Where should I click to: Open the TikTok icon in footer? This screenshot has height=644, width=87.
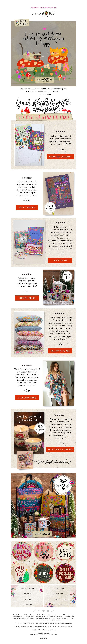pos(53,610)
